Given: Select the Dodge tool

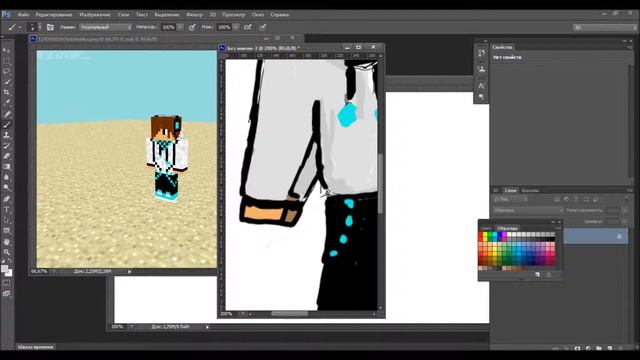Looking at the screenshot, I should [7, 188].
